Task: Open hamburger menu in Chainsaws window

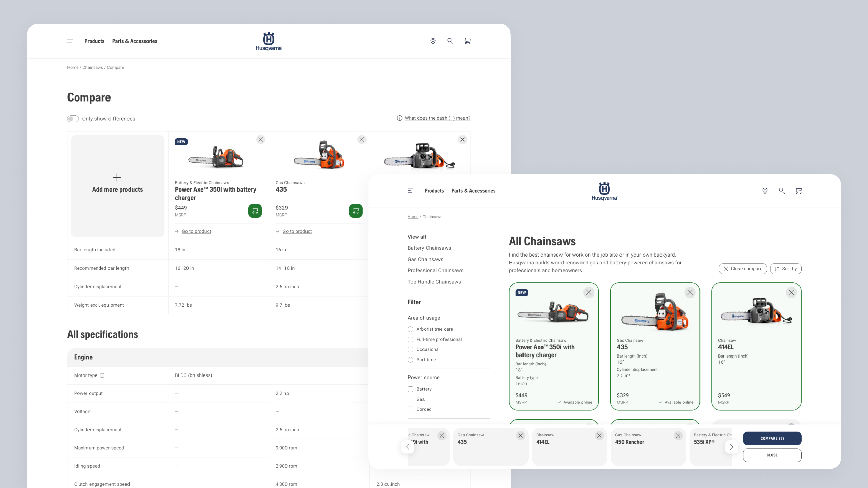Action: (x=410, y=191)
